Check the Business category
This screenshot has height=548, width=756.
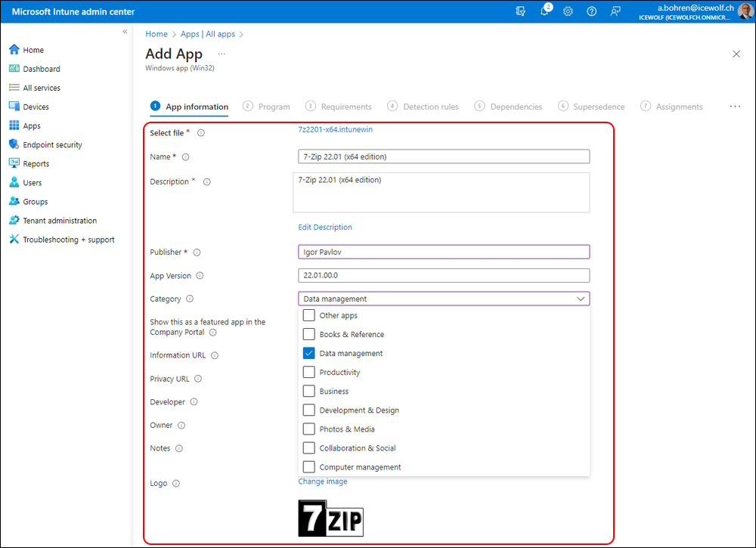[x=309, y=391]
